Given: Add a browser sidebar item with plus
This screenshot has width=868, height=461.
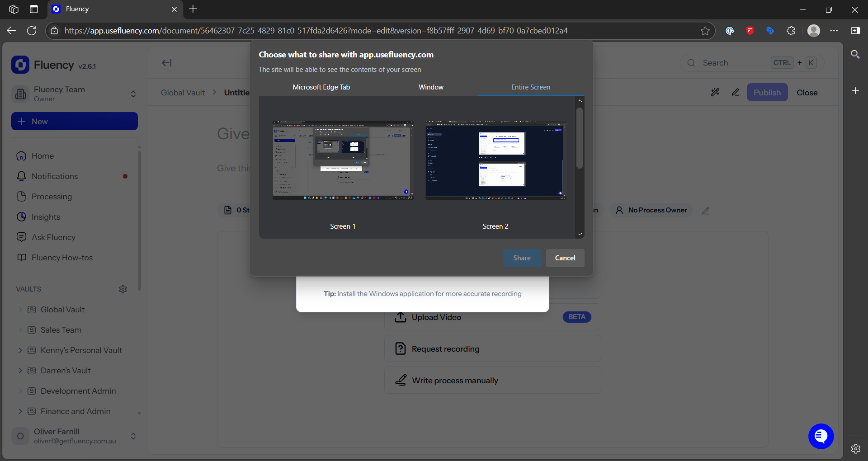Looking at the screenshot, I should (855, 91).
